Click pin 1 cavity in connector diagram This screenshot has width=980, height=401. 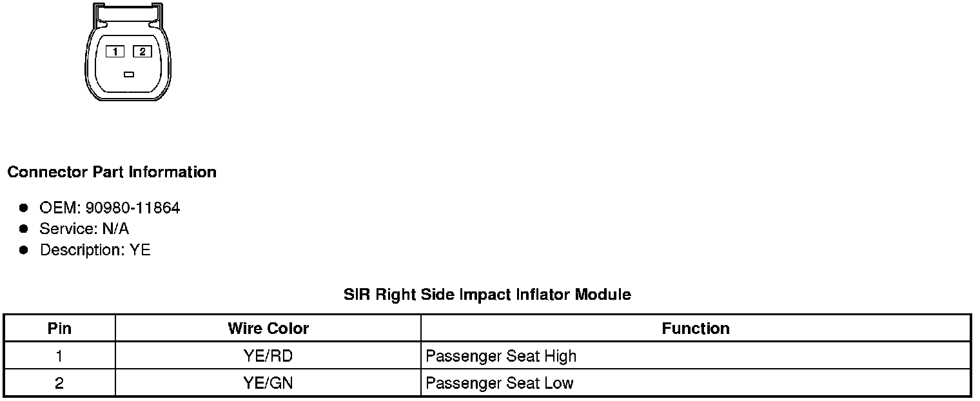115,52
